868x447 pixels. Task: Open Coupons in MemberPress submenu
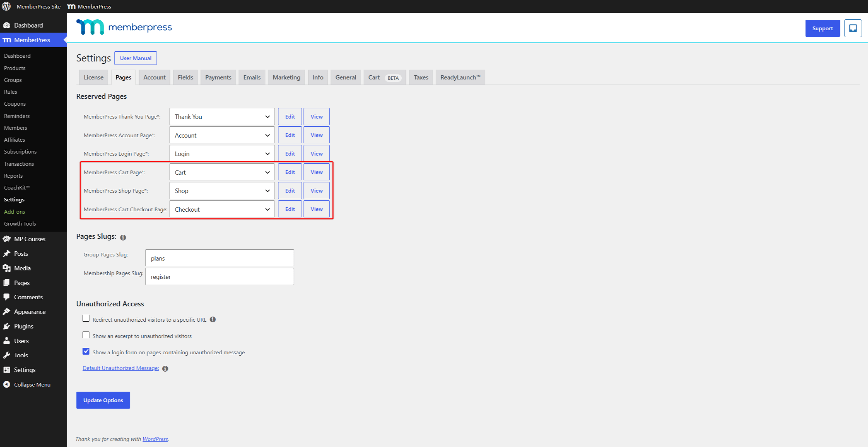click(x=15, y=104)
